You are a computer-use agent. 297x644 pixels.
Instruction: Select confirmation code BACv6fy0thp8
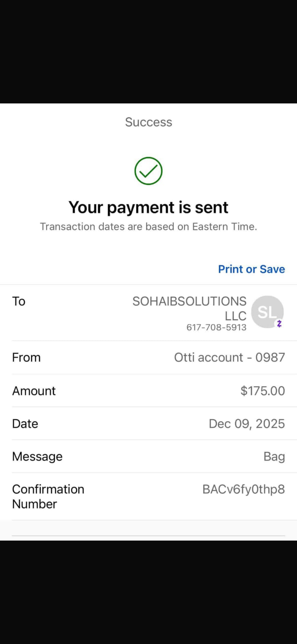pyautogui.click(x=244, y=489)
